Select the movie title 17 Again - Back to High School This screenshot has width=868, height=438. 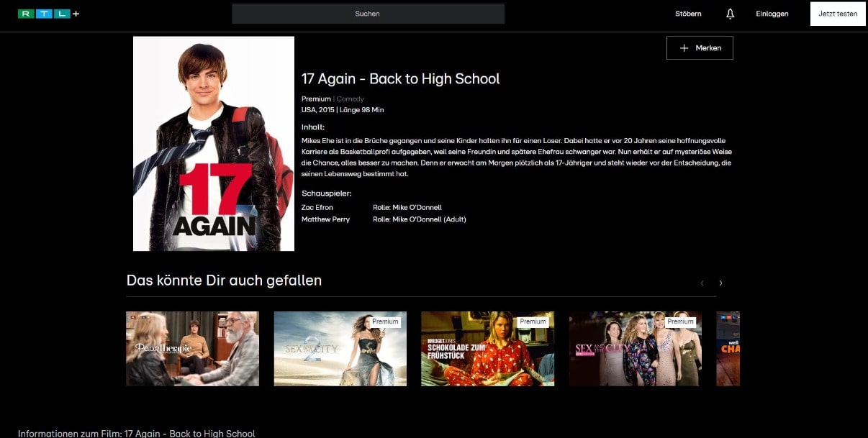[x=401, y=79]
